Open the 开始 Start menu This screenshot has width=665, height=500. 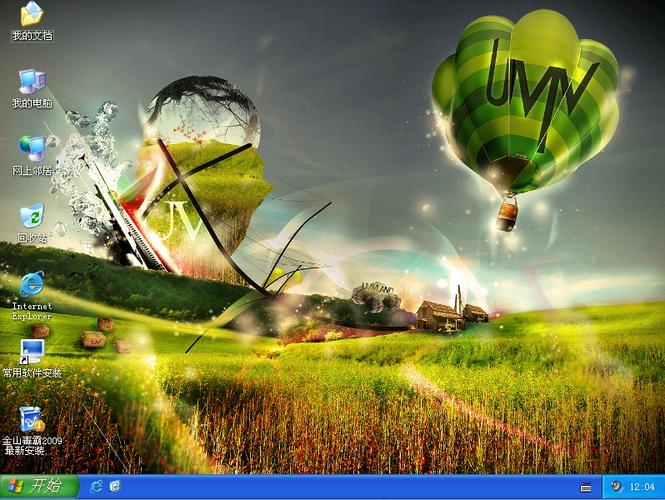35,486
